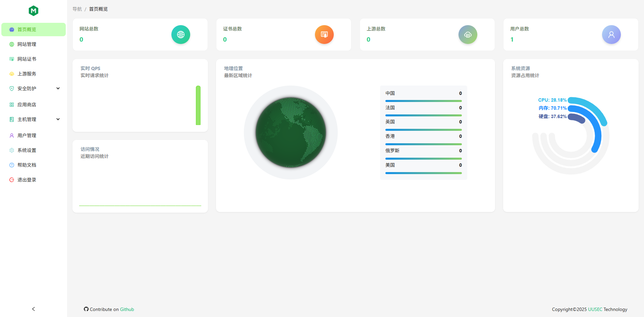Image resolution: width=644 pixels, height=317 pixels.
Task: Click the 帮助文档 help icon
Action: pos(12,165)
